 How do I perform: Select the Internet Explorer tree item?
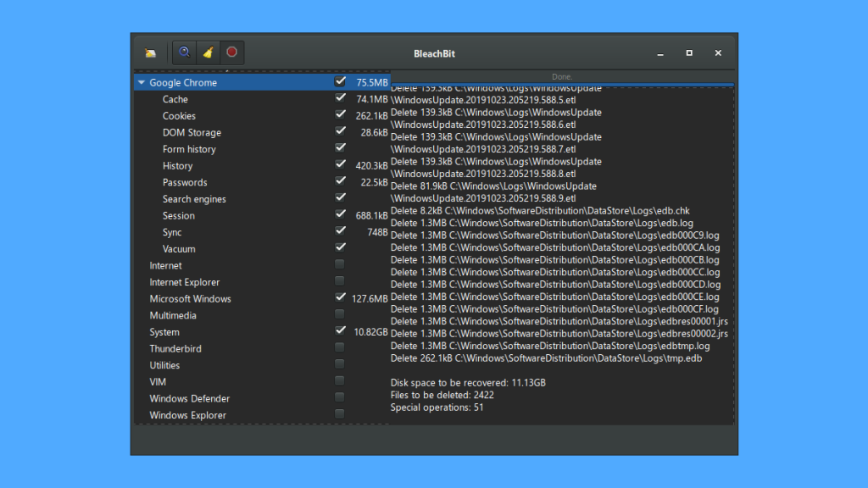184,282
